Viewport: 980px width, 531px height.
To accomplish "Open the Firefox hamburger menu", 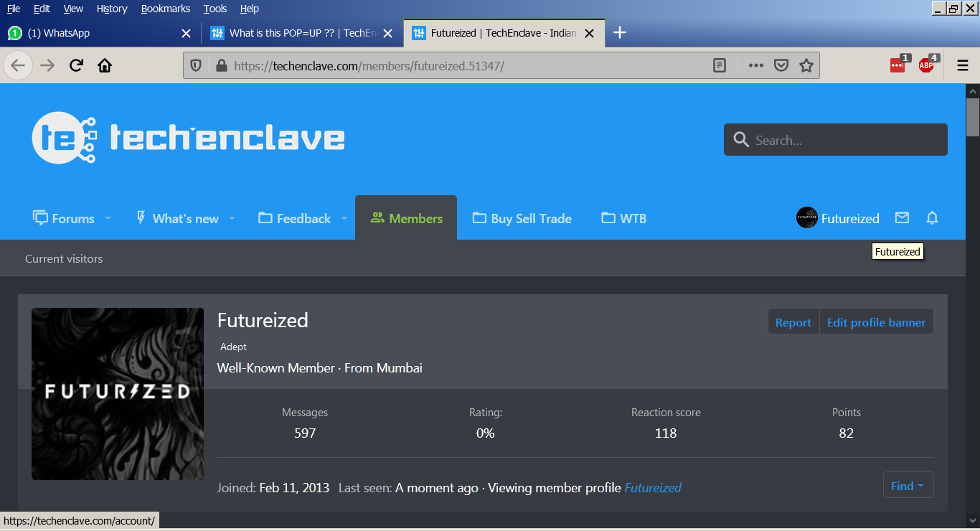I will coord(963,66).
